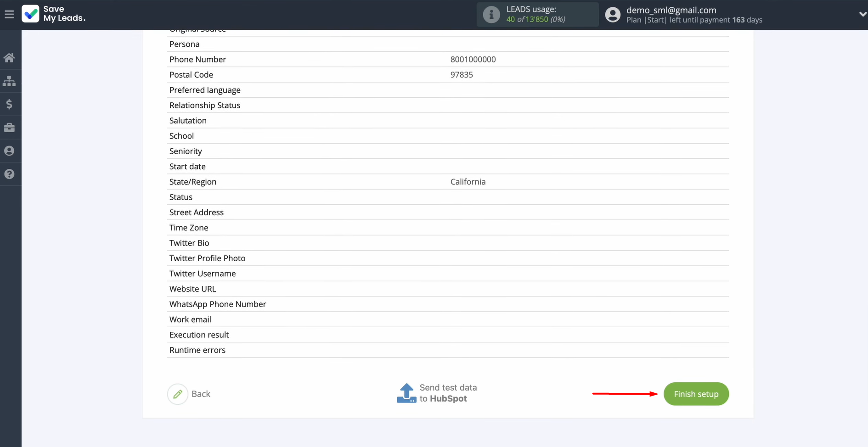The image size is (868, 447).
Task: Expand the account dropdown chevron
Action: [862, 14]
